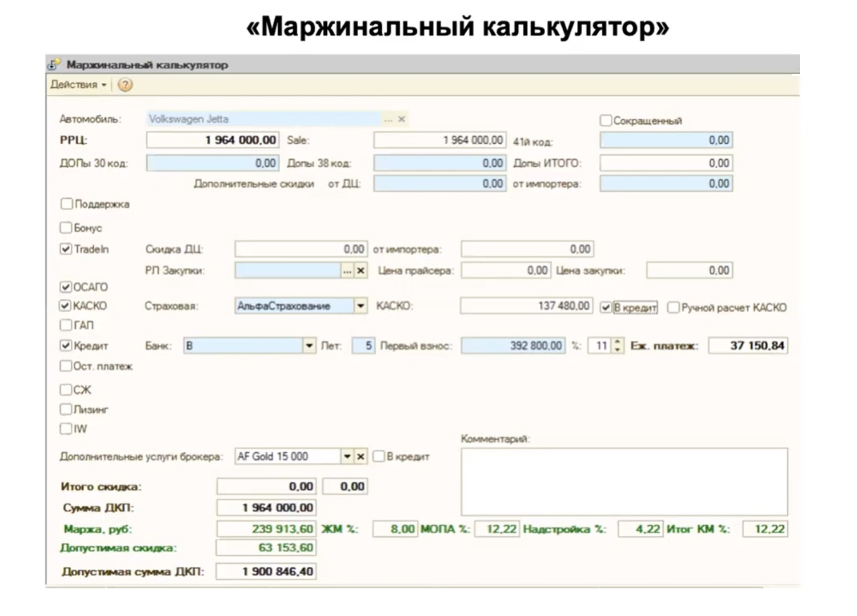Viewport: 857px width, 616px height.
Task: Enable the IW checkbox
Action: [x=66, y=429]
